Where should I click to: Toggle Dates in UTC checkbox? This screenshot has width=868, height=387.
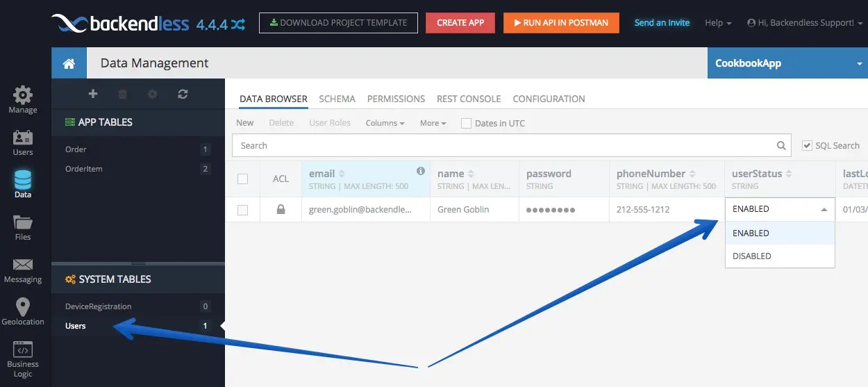click(466, 123)
